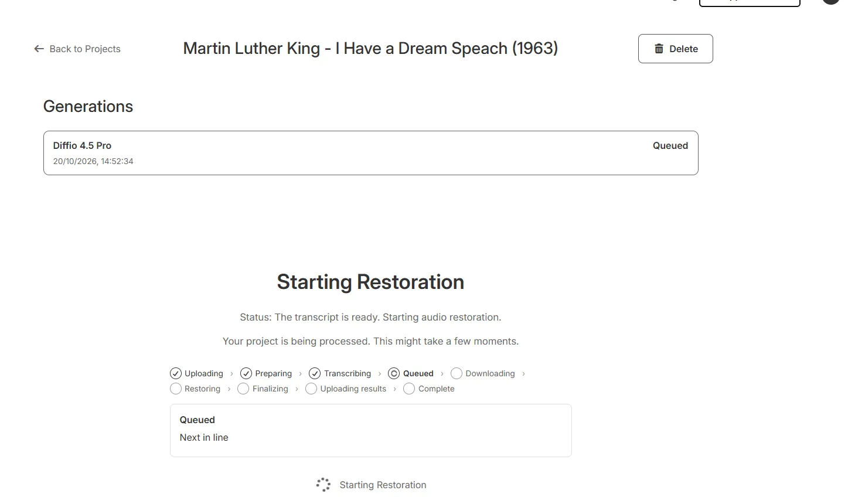Click the loading spinner beside Starting Restoration
Image resolution: width=848 pixels, height=504 pixels.
[x=323, y=485]
